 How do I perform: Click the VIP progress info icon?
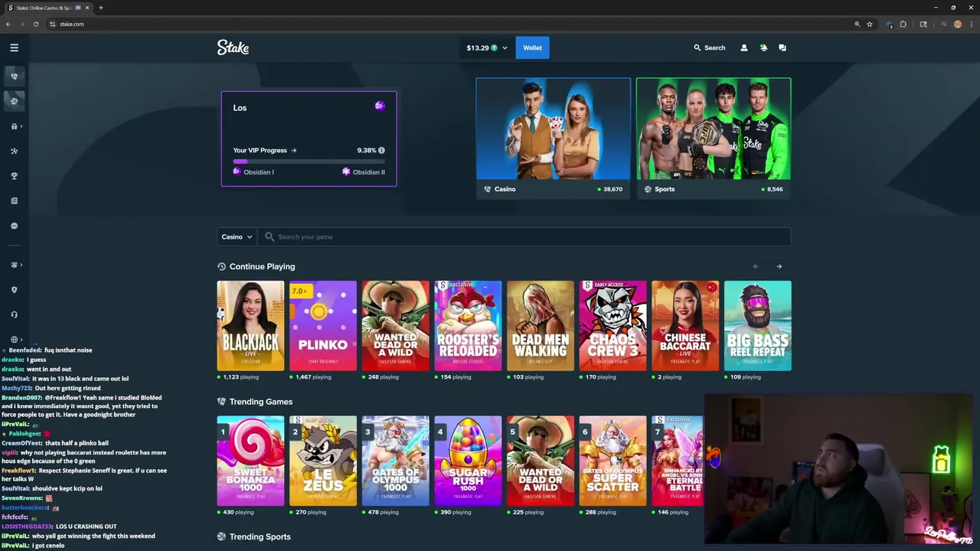(x=381, y=150)
